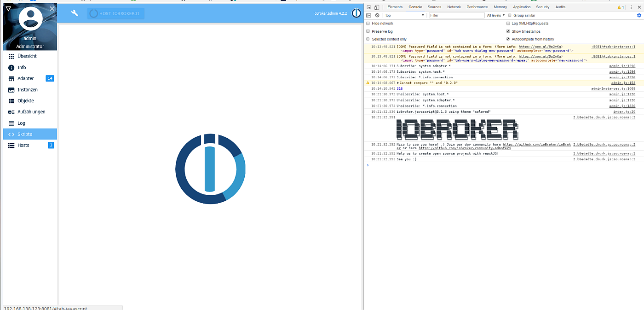Open the Objekte page
The width and height of the screenshot is (644, 310).
pyautogui.click(x=30, y=100)
